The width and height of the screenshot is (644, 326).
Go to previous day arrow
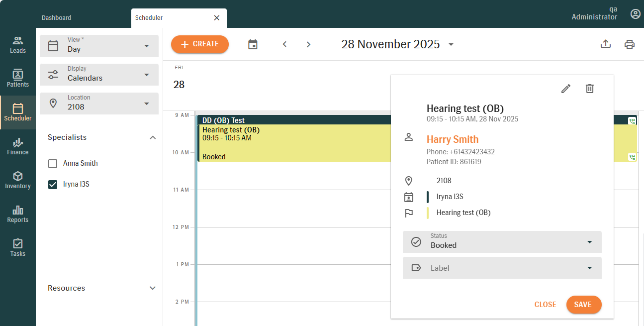pos(284,44)
